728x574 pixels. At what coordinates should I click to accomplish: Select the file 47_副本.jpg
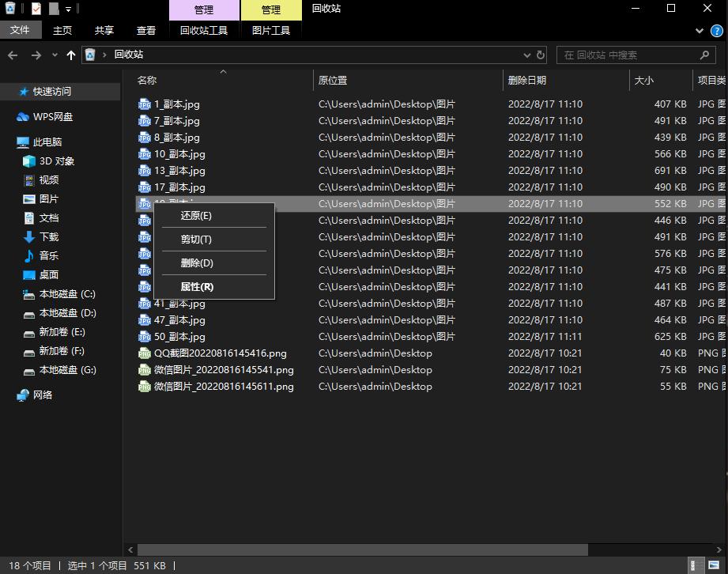(x=179, y=320)
